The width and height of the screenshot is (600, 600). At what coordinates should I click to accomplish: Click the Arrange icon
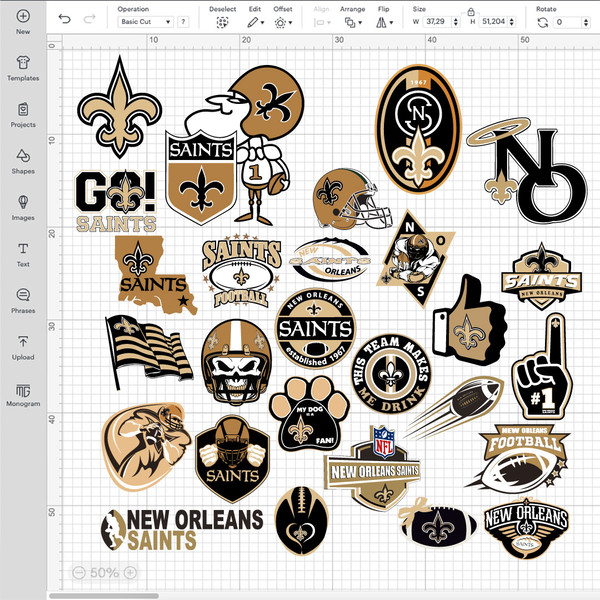point(350,23)
